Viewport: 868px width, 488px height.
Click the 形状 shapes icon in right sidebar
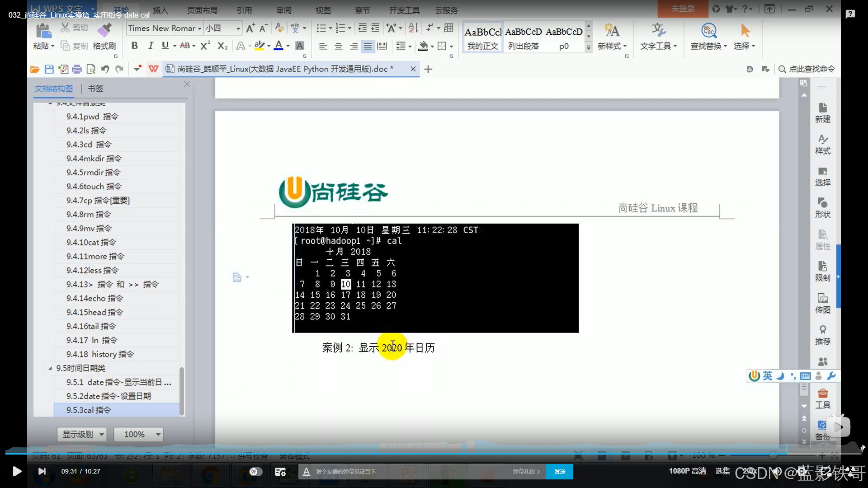(822, 208)
